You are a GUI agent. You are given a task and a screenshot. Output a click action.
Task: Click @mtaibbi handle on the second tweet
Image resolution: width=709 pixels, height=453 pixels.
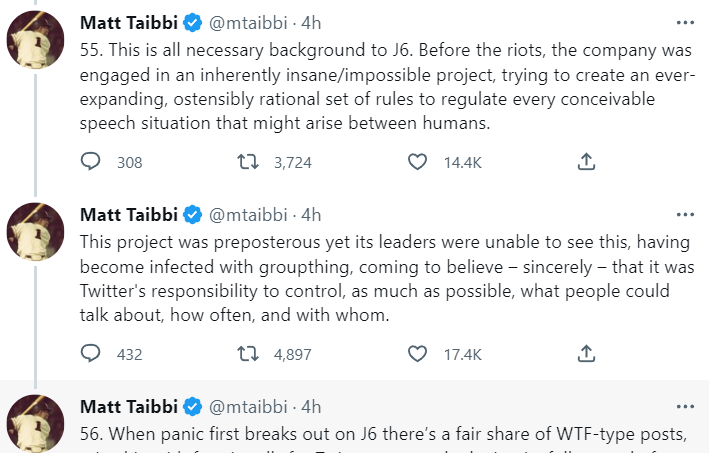[x=248, y=214]
